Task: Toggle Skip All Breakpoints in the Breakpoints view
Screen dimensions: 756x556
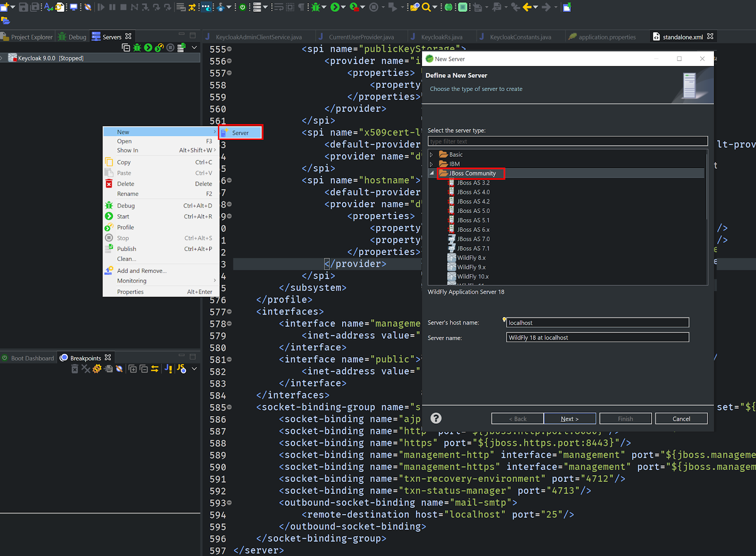Action: [x=119, y=368]
